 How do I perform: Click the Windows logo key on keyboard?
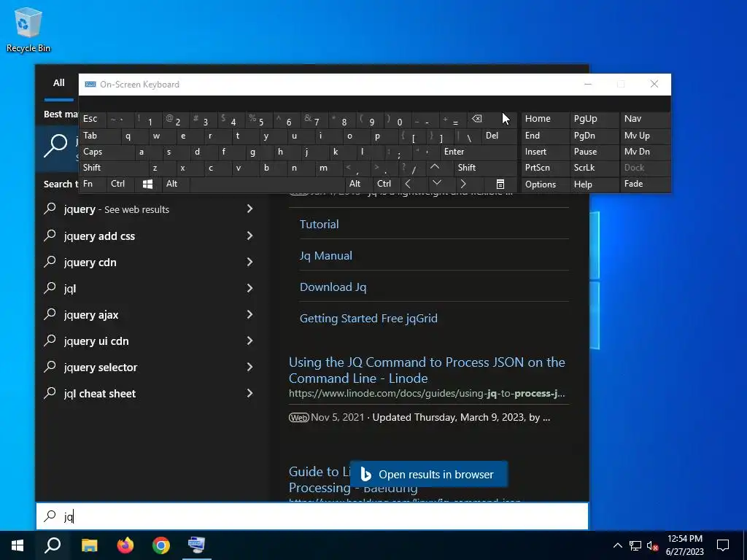pos(147,184)
